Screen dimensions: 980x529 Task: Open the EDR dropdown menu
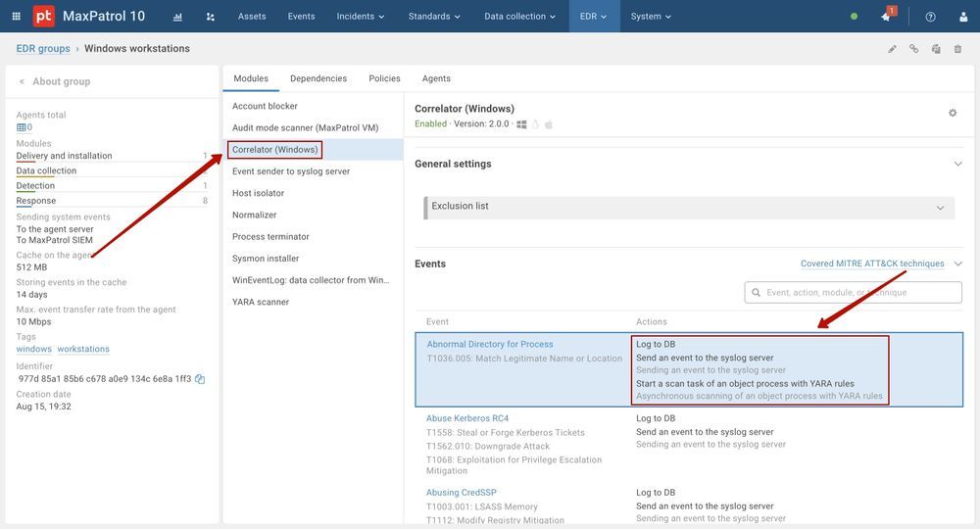[x=594, y=17]
